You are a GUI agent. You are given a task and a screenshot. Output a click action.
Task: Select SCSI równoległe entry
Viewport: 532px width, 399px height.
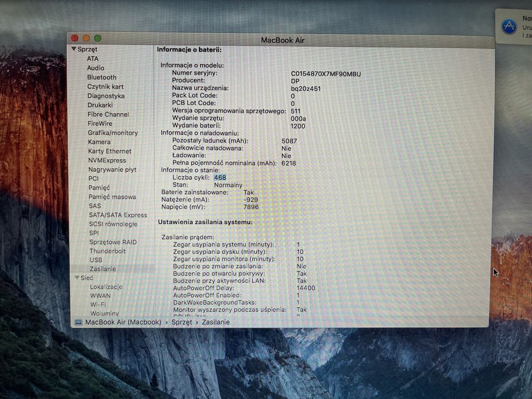pos(113,224)
